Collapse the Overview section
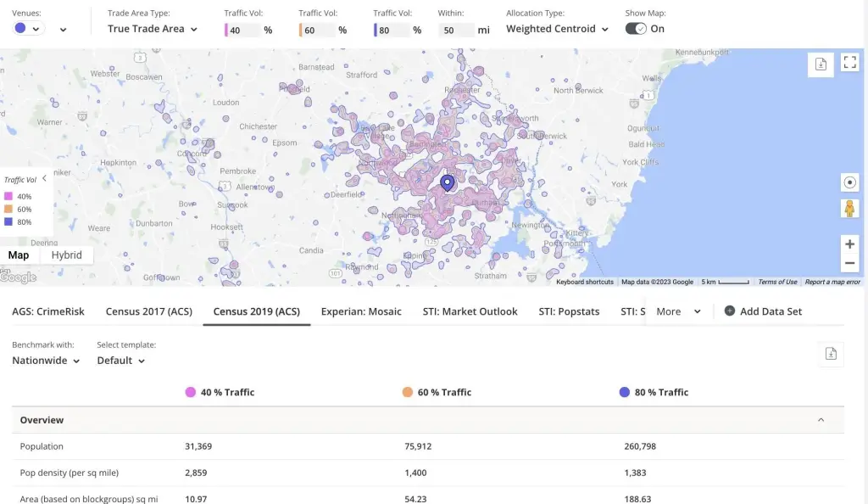This screenshot has width=868, height=504. 821,420
